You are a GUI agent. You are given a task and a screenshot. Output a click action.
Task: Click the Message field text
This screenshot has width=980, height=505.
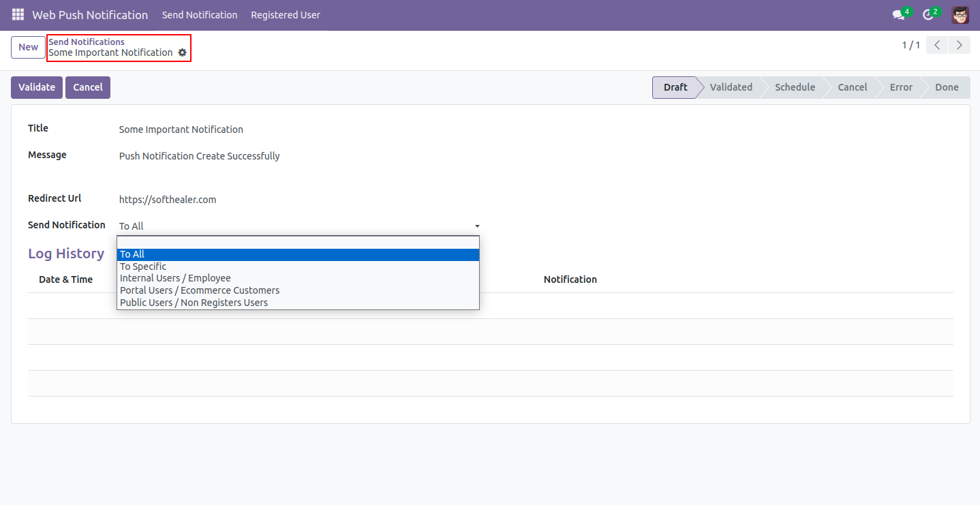[200, 156]
